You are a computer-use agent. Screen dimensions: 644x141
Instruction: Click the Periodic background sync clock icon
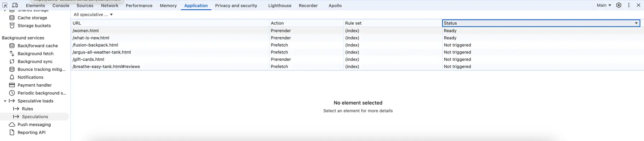click(12, 93)
